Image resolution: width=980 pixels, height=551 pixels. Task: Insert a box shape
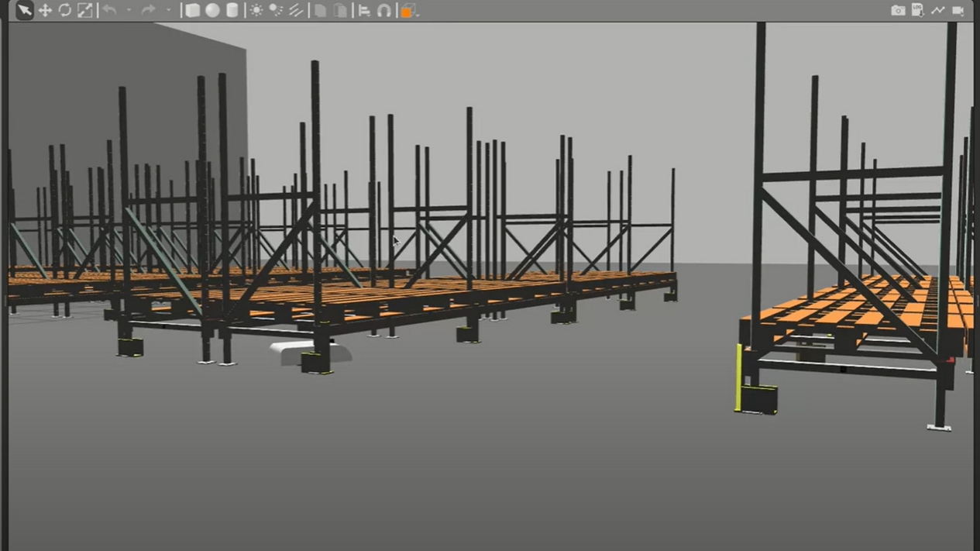click(x=192, y=10)
